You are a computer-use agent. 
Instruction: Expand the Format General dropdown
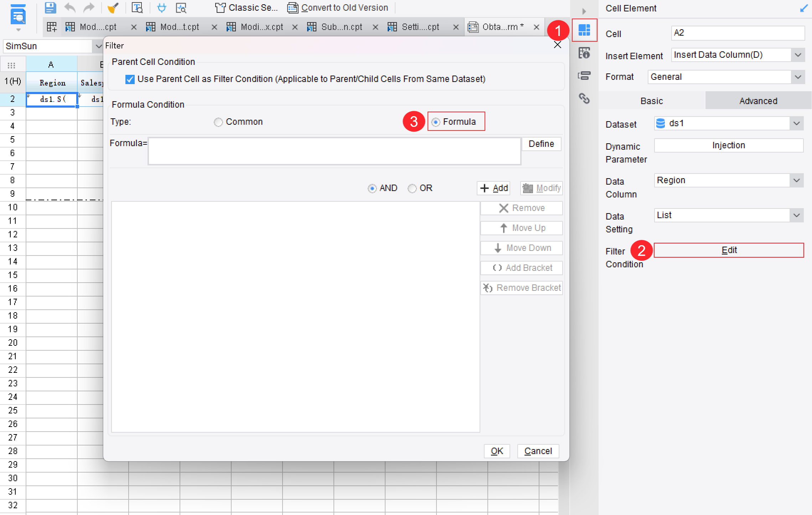pyautogui.click(x=797, y=77)
